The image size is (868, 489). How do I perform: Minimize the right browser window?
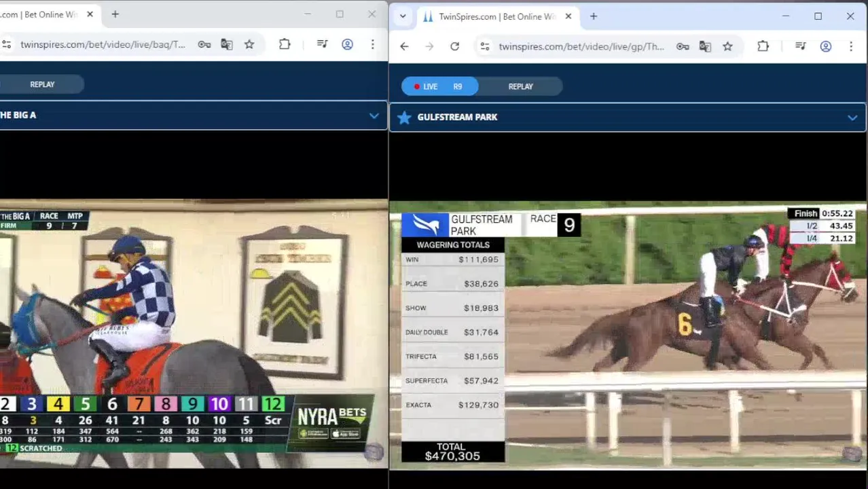click(786, 16)
